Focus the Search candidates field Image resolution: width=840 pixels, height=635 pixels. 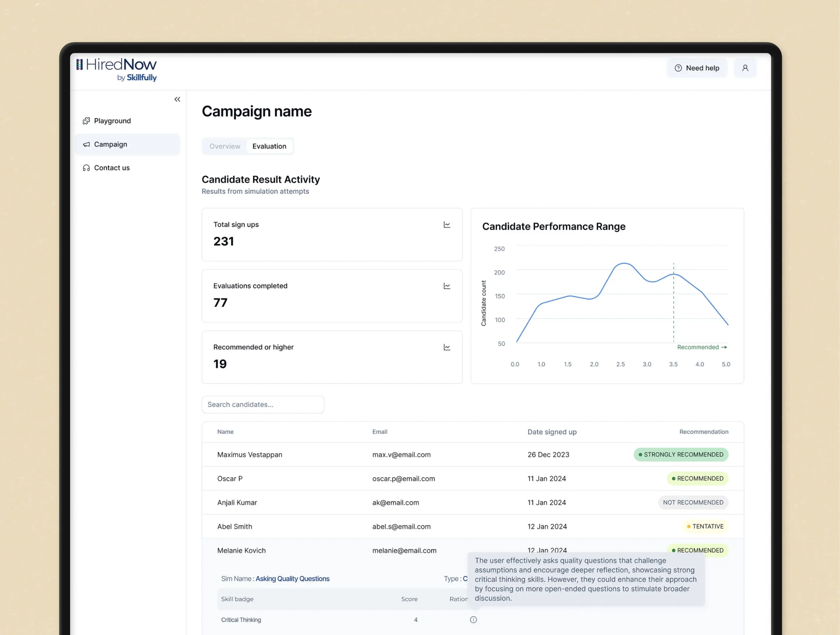coord(263,405)
